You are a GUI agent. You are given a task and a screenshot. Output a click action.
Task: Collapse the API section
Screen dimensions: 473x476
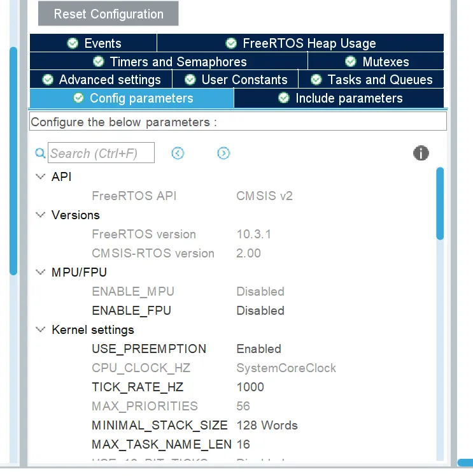41,177
